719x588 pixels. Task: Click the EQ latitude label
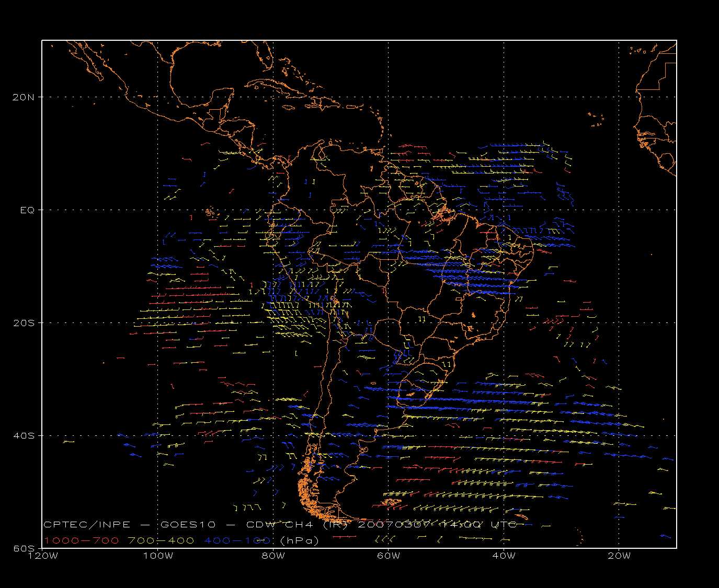coord(28,210)
